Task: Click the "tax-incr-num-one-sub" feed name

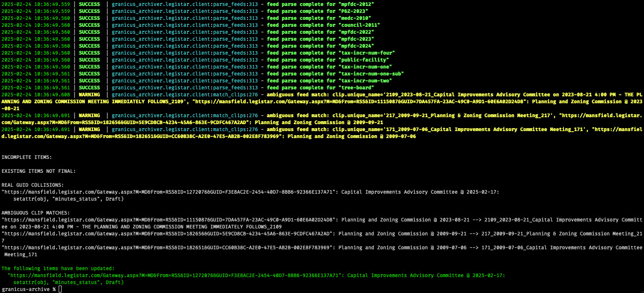Action: coord(371,73)
